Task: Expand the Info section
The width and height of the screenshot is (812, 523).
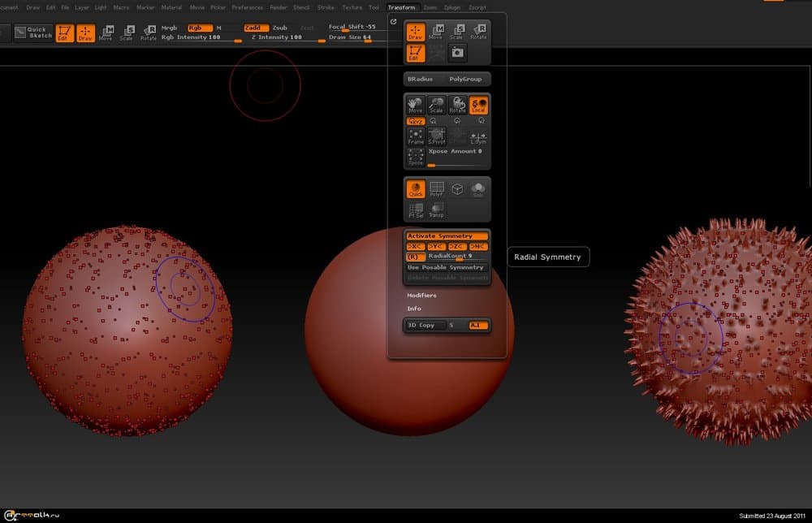Action: (x=414, y=309)
